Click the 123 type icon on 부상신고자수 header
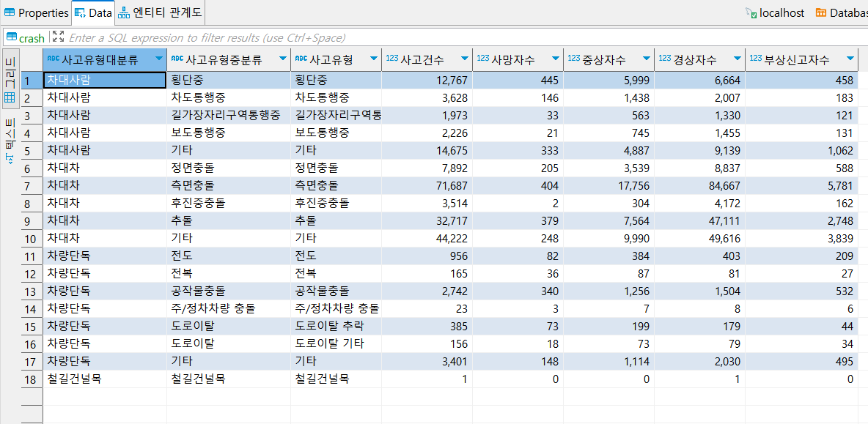The height and width of the screenshot is (424, 868). click(x=756, y=58)
